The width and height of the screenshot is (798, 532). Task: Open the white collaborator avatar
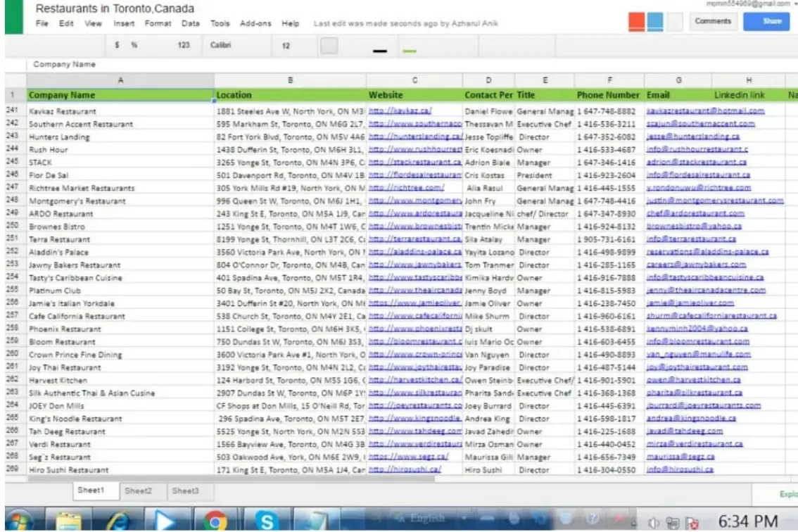(675, 22)
